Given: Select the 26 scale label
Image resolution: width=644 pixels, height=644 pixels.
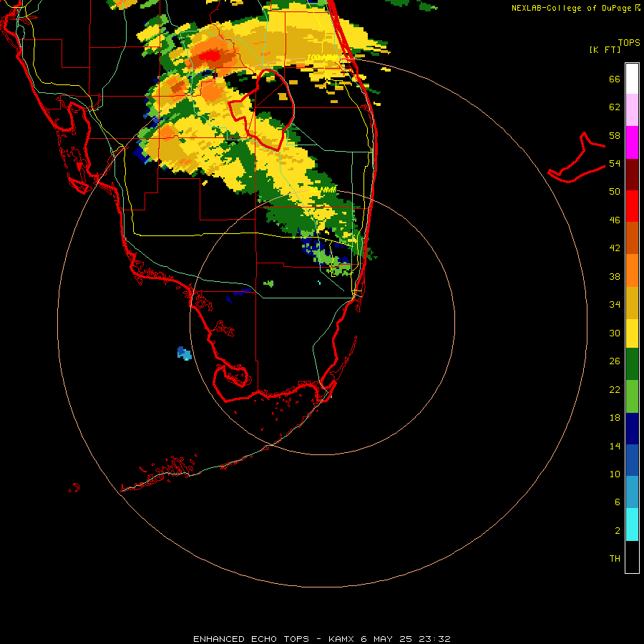Looking at the screenshot, I should coord(615,361).
